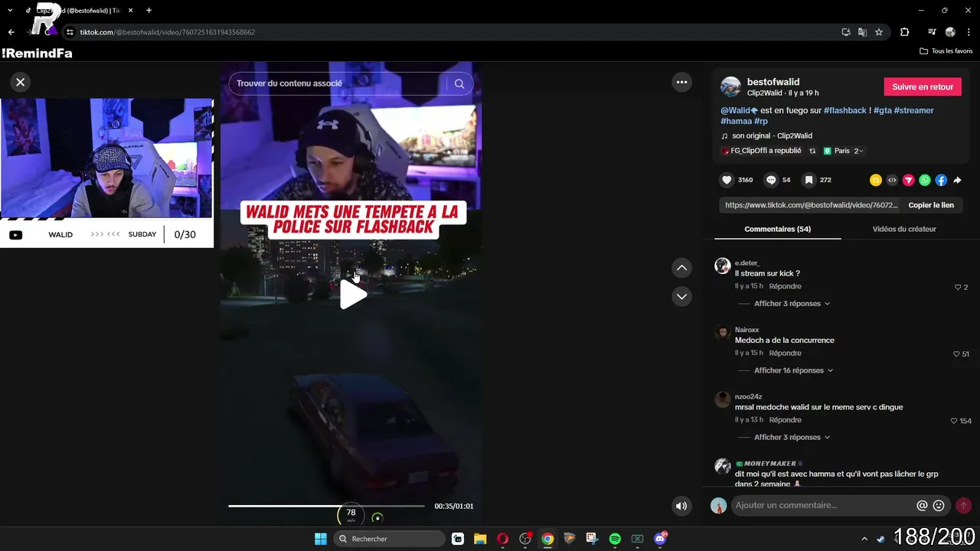Get embed code via the code icon
Viewport: 980px width, 551px height.
pyautogui.click(x=892, y=180)
